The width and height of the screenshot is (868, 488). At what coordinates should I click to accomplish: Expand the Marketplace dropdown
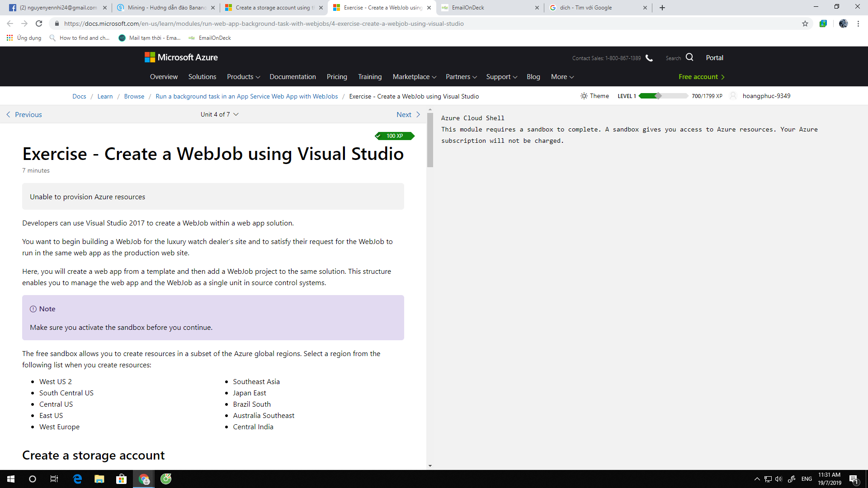pos(414,77)
